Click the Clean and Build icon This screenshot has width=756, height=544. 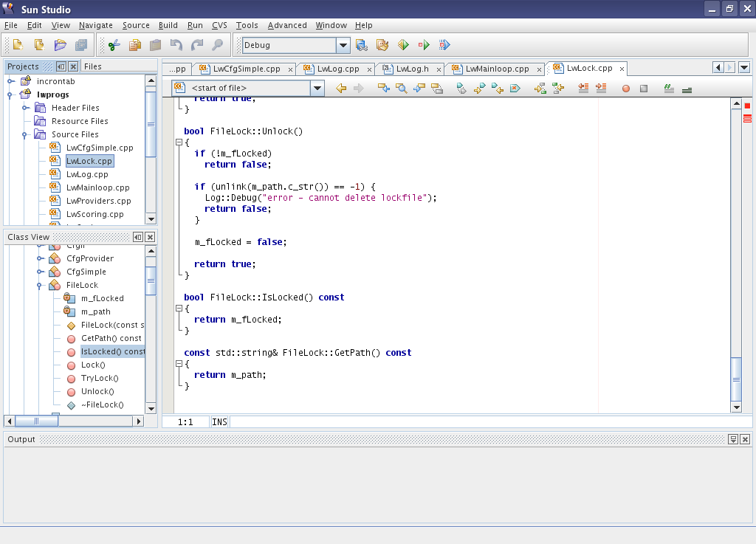tap(382, 45)
